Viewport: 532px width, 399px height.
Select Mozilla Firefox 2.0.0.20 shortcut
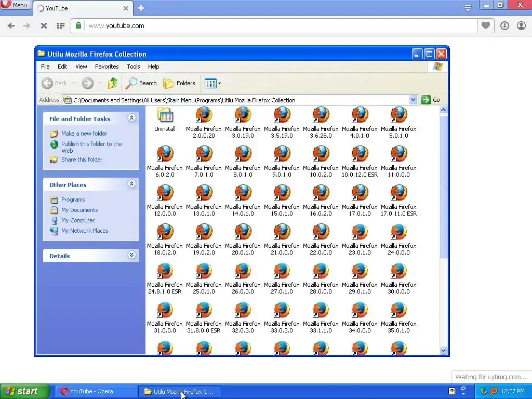[x=204, y=123]
